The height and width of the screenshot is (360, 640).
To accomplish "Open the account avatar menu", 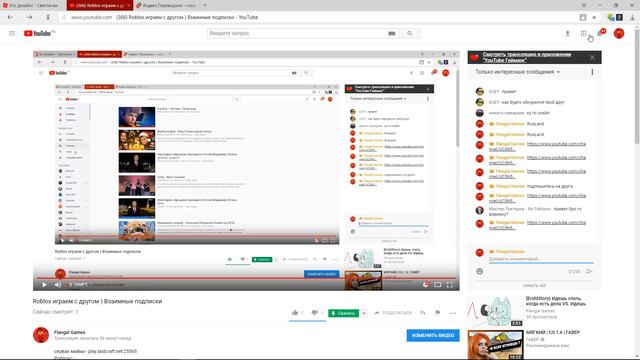I will [619, 33].
